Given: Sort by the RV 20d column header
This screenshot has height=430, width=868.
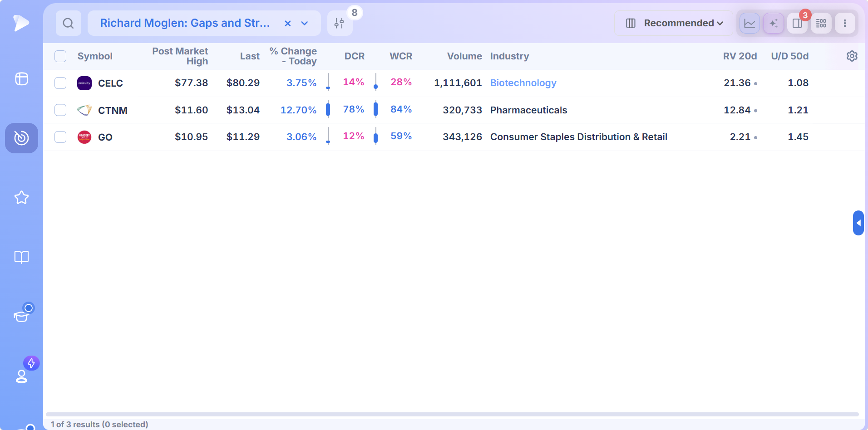Looking at the screenshot, I should [740, 56].
